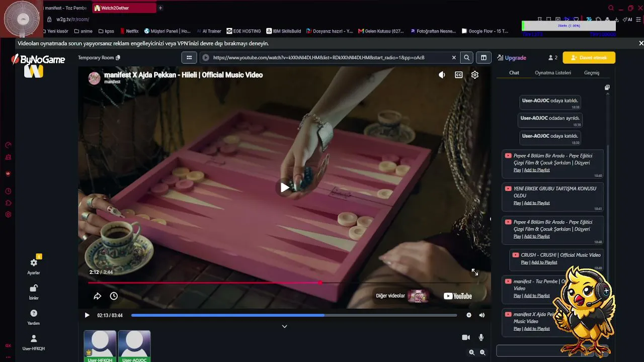Viewport: 644px width, 362px height.
Task: Open the video on YouTube logo
Action: coord(458,296)
